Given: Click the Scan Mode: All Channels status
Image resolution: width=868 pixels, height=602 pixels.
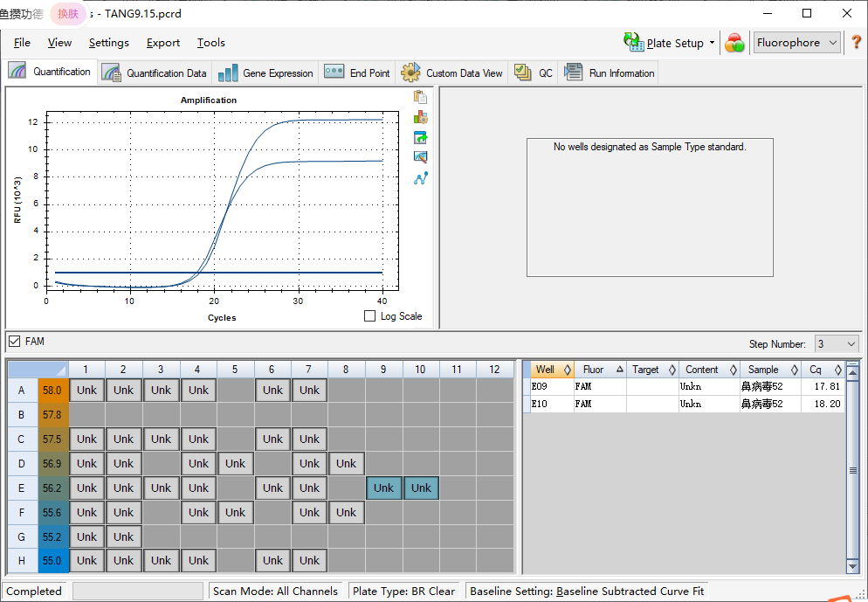Looking at the screenshot, I should (275, 591).
